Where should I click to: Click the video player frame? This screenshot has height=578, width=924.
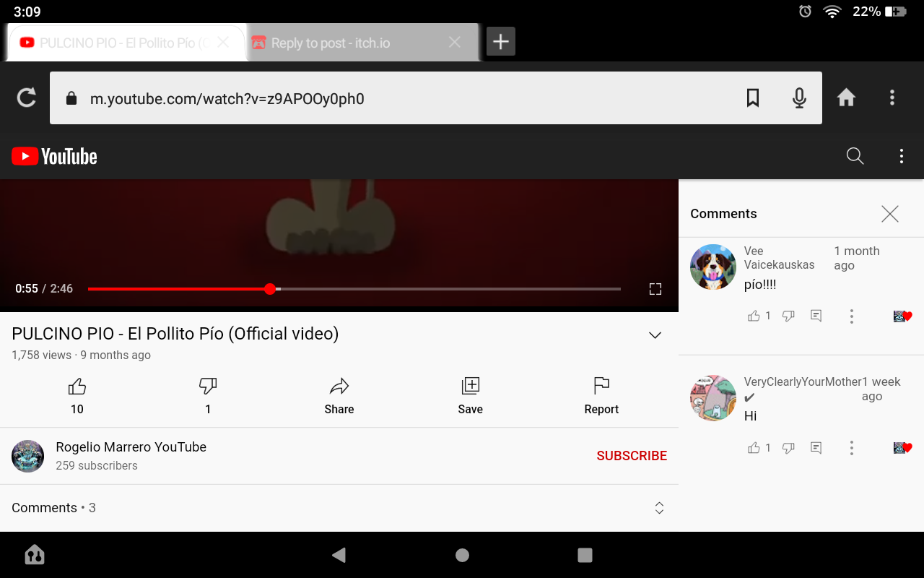pos(339,246)
